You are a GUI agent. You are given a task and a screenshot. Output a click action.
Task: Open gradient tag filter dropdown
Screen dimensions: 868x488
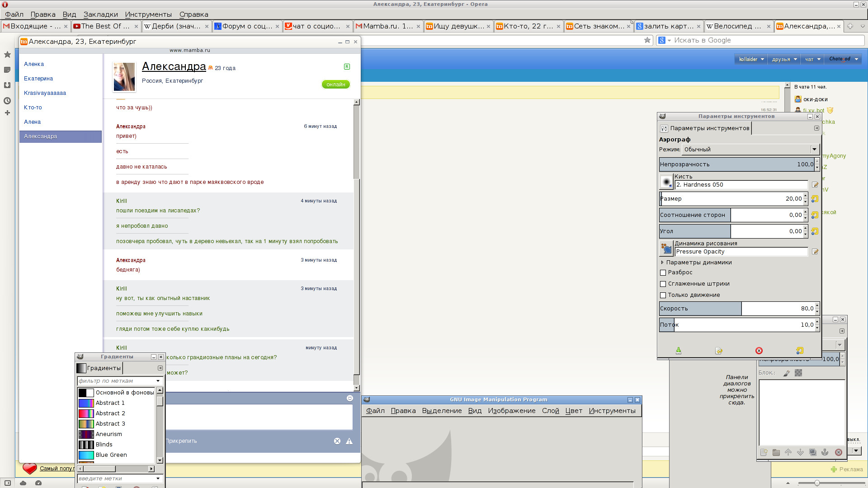(x=158, y=381)
